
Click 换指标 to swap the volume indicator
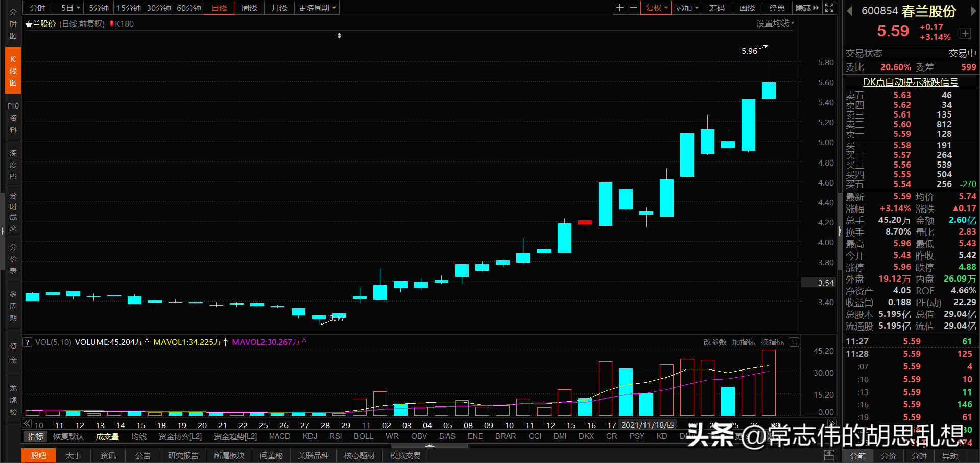point(772,342)
